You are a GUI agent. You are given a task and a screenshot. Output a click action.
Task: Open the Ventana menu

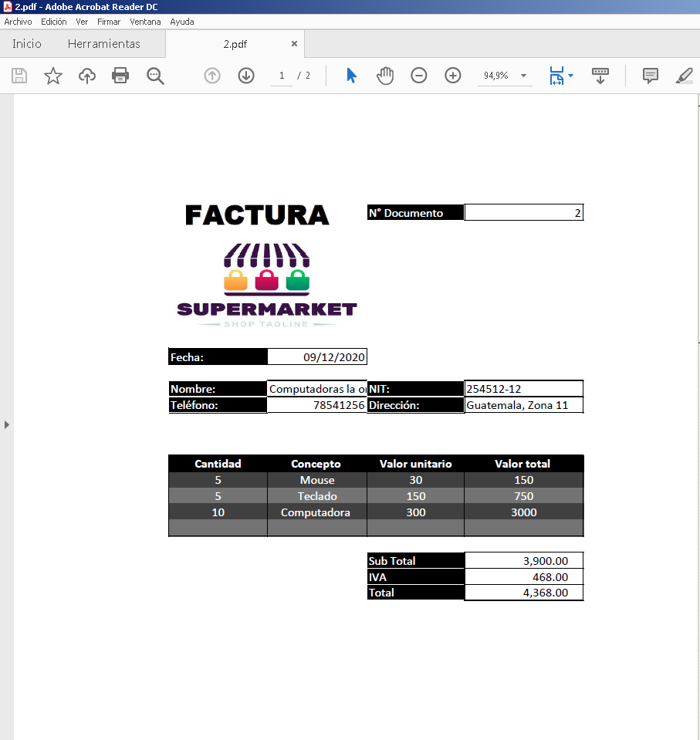click(145, 22)
